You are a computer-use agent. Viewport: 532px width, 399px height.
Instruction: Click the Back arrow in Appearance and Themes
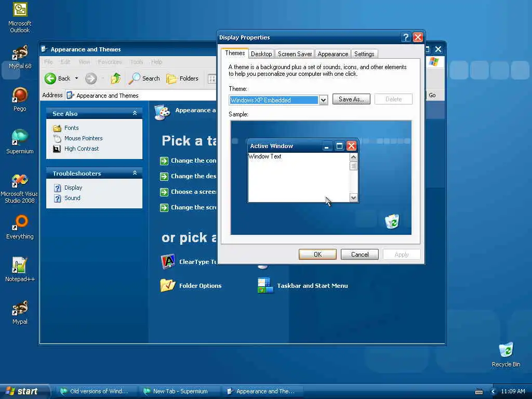(50, 78)
